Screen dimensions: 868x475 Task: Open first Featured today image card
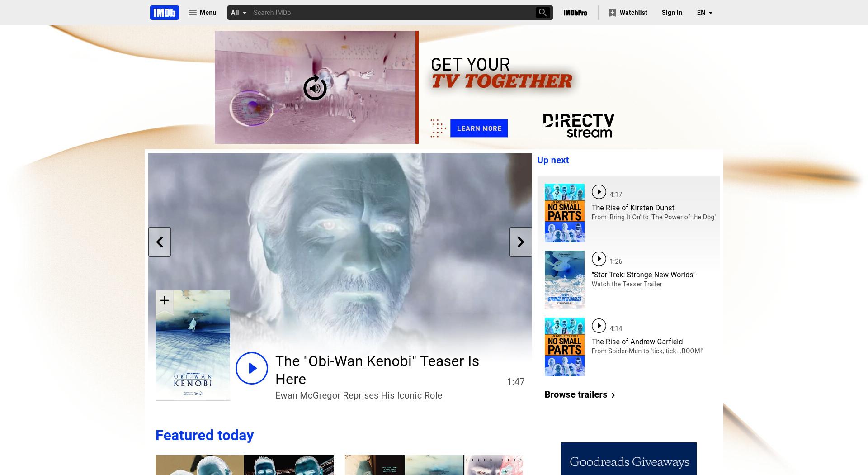pos(245,465)
